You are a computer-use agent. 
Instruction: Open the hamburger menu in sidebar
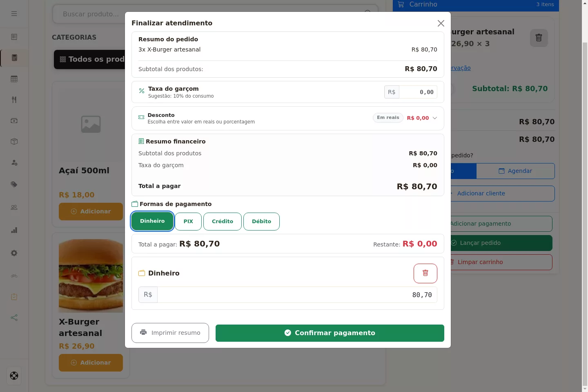pos(14,13)
